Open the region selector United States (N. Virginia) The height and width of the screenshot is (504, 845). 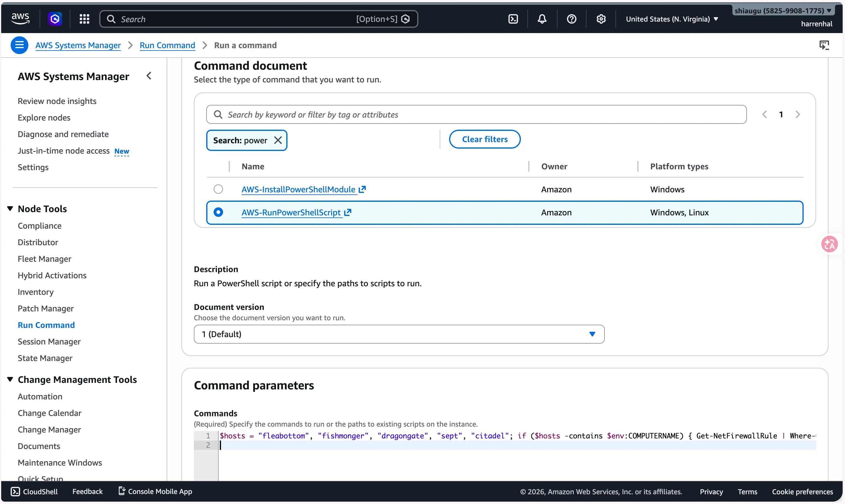672,19
